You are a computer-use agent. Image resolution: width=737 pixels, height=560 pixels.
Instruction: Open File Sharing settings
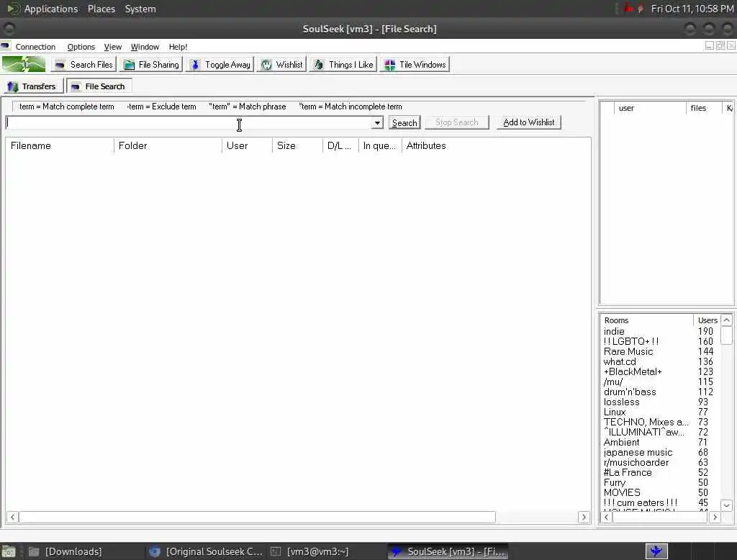point(151,64)
